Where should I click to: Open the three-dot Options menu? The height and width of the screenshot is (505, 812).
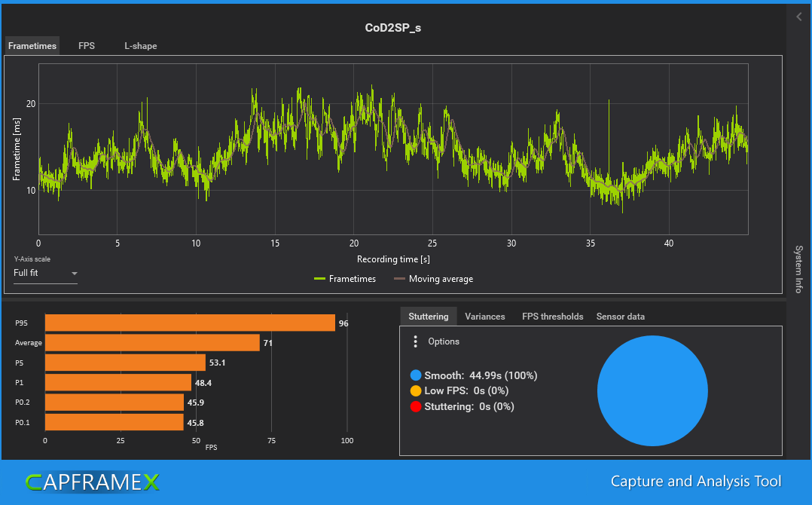[x=415, y=341]
